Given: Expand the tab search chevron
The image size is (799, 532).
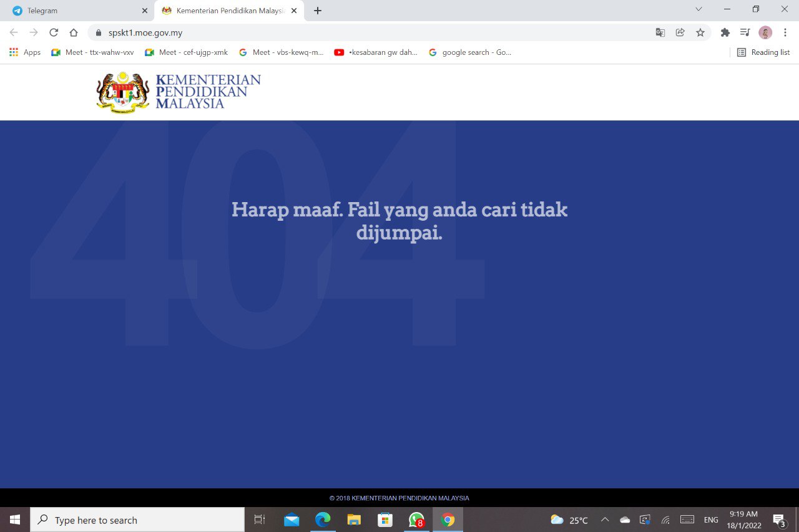Looking at the screenshot, I should [x=699, y=9].
